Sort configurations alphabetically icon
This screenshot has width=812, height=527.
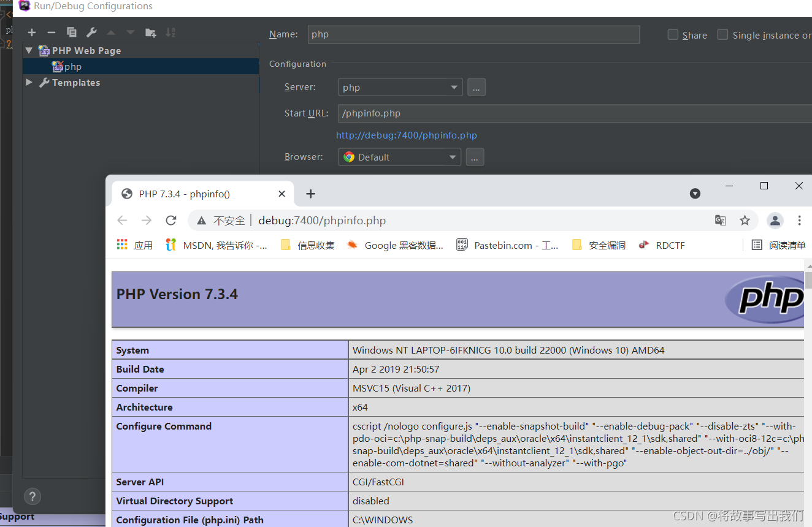pos(170,32)
